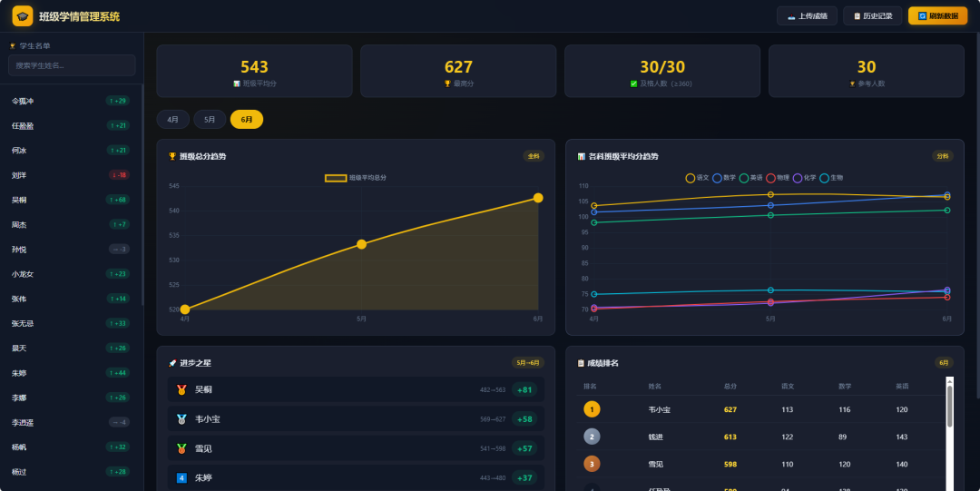Click the chart icon beside 班级平均分

(x=237, y=83)
